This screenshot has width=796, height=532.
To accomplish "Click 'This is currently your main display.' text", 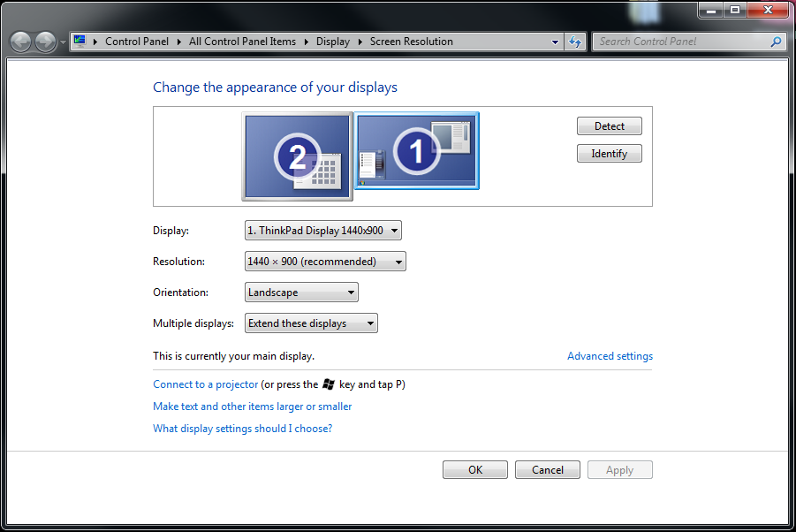I will (233, 356).
